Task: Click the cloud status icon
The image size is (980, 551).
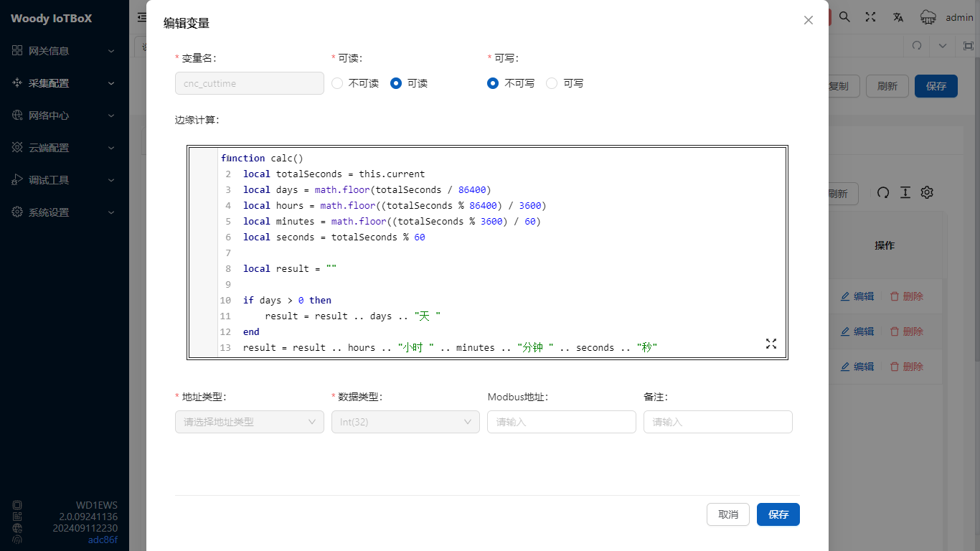Action: 928,17
